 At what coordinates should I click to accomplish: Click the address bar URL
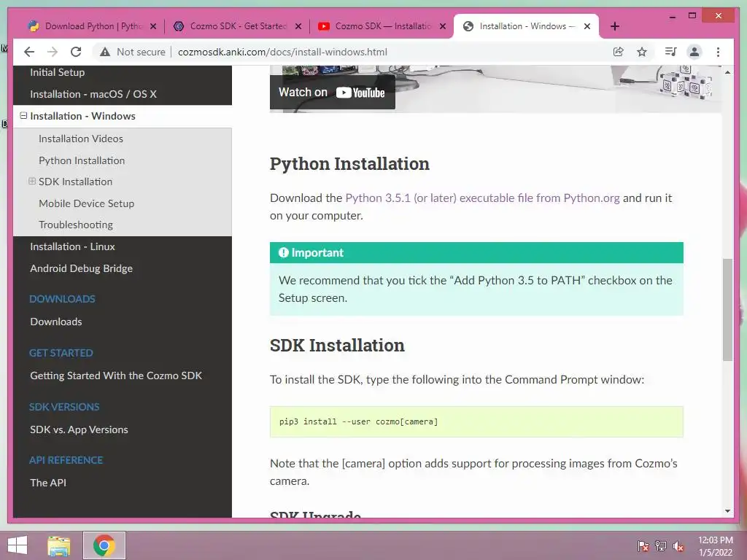(282, 52)
